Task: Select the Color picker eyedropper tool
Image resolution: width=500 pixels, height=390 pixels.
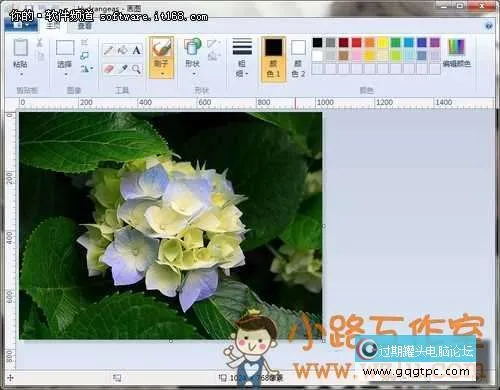Action: coord(122,69)
